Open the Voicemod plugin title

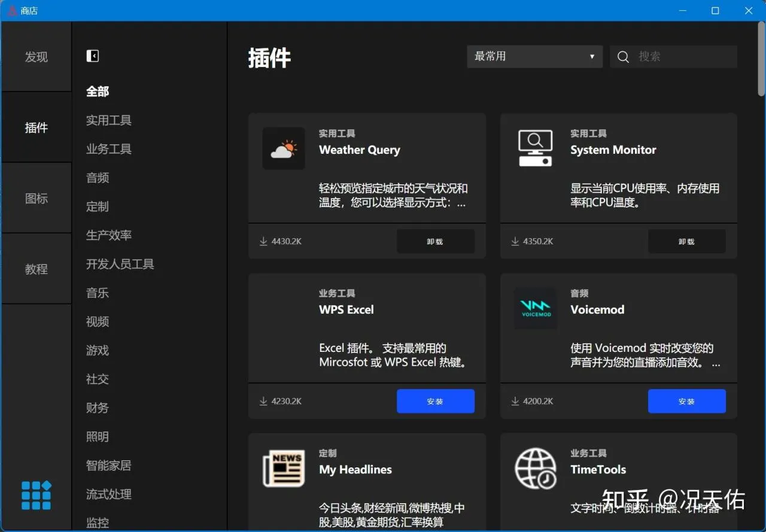point(597,309)
